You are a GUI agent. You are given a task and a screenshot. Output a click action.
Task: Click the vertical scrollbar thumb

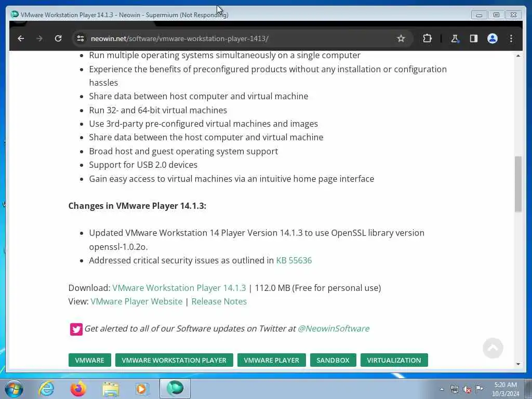point(518,184)
